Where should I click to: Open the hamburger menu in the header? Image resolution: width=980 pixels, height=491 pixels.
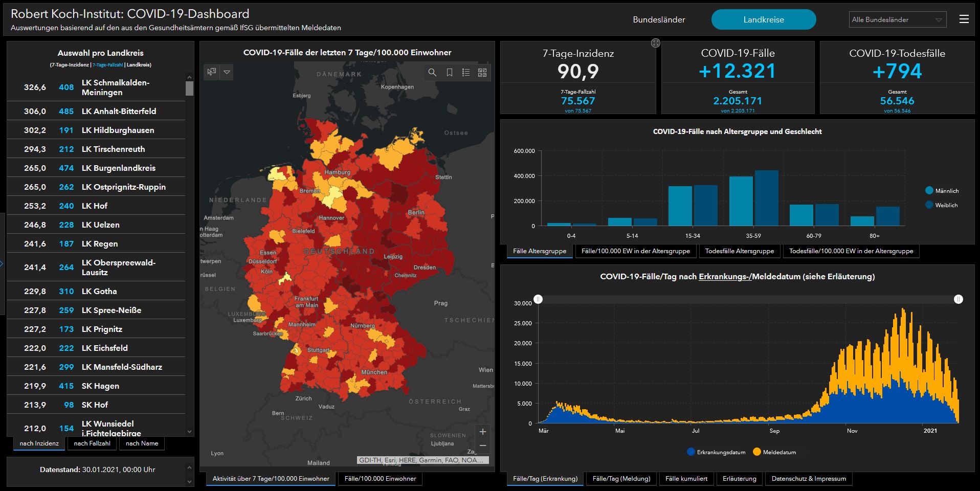964,19
